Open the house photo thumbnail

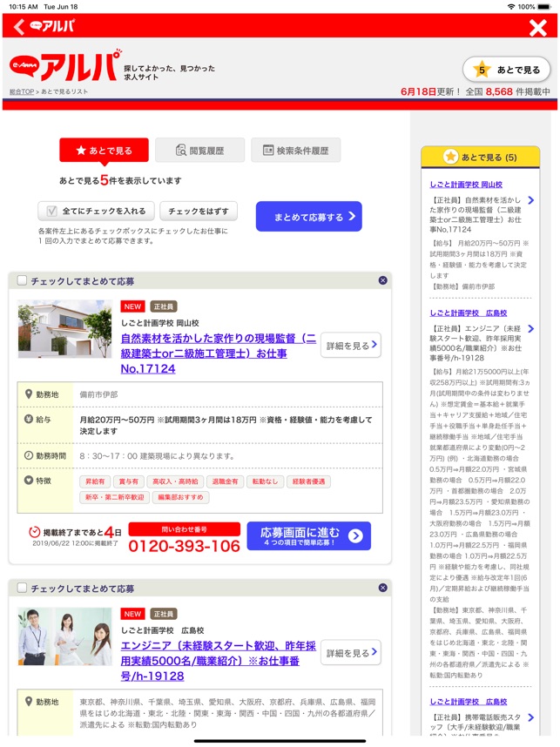pos(64,329)
